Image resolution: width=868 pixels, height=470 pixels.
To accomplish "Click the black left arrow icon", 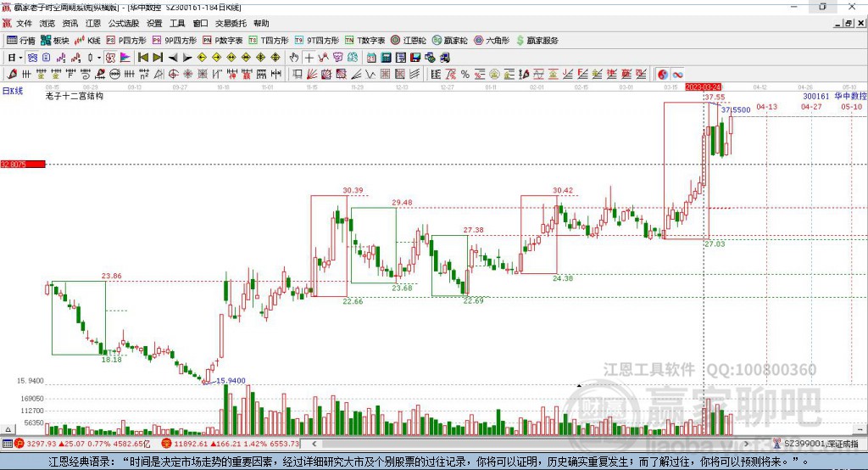I will pyautogui.click(x=173, y=58).
